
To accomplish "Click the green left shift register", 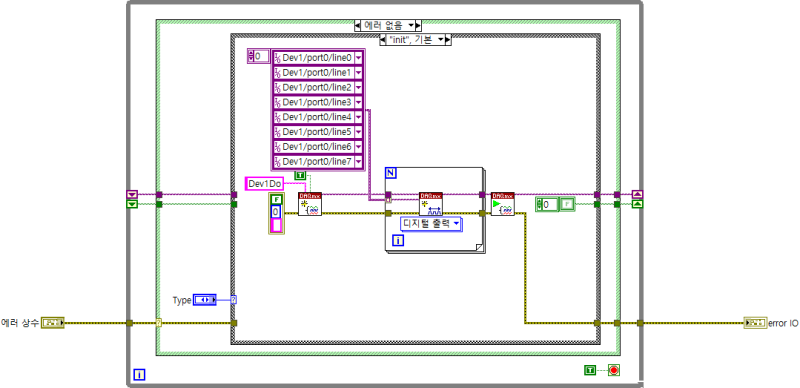I will pos(132,204).
